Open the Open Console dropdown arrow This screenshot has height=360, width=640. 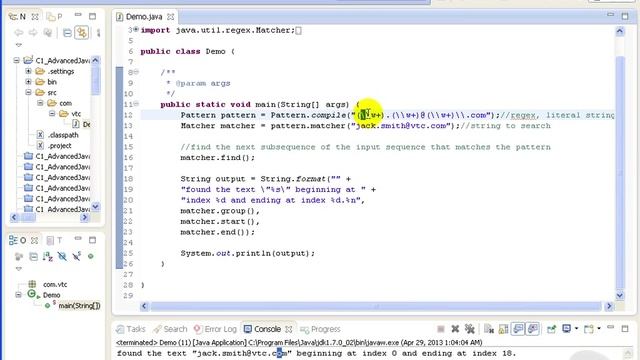click(x=599, y=329)
